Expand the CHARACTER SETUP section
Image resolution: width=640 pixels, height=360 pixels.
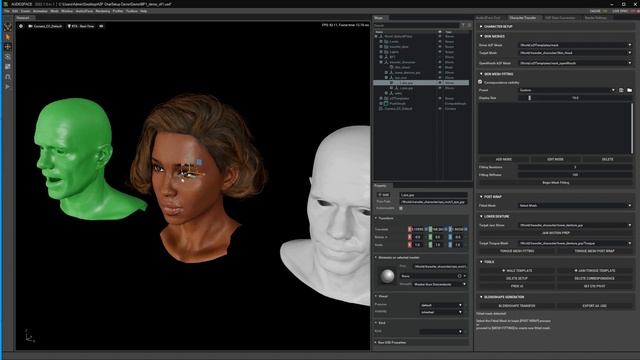tap(481, 27)
